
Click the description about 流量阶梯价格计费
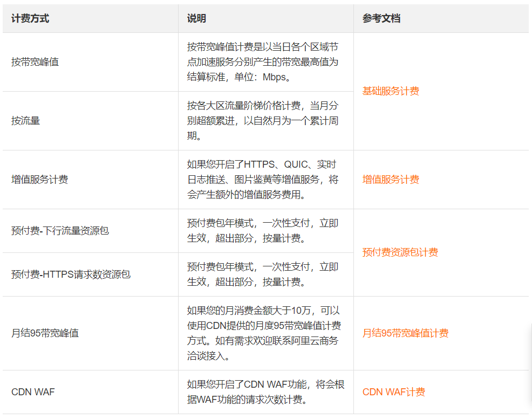click(263, 121)
